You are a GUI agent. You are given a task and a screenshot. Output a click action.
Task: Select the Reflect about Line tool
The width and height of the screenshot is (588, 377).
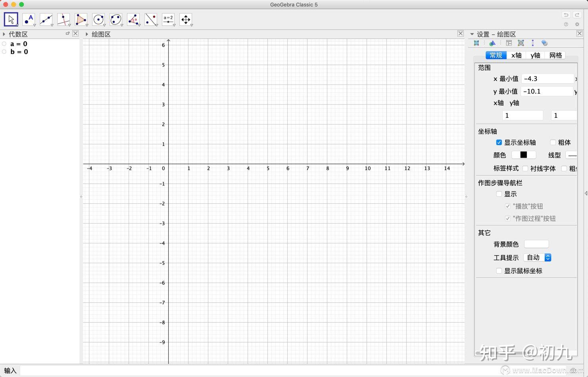(151, 19)
